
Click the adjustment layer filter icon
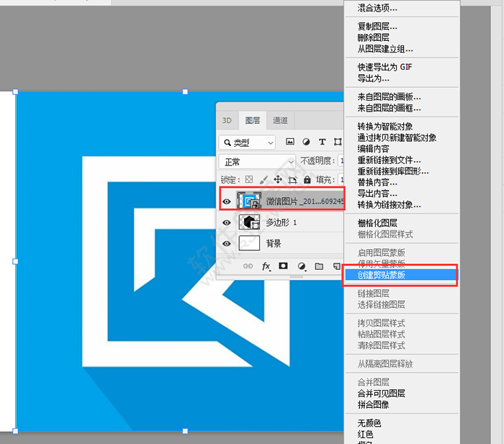(x=306, y=142)
